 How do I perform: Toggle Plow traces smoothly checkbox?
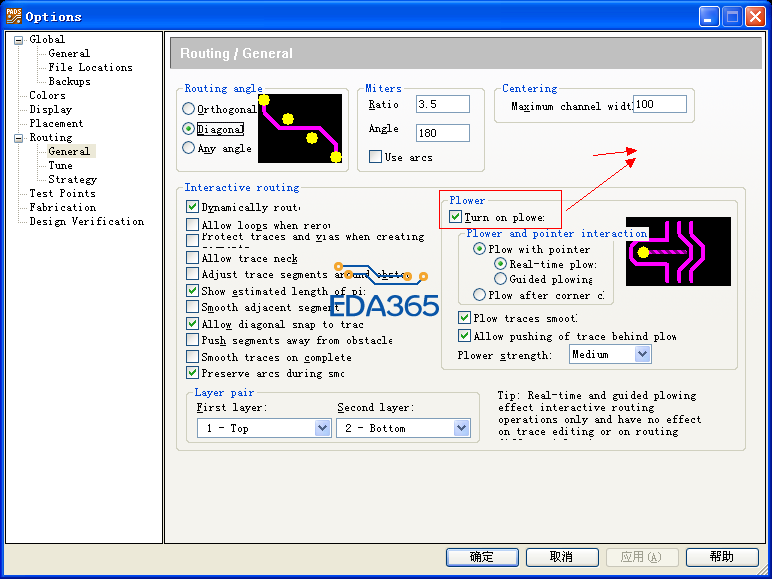pos(464,318)
